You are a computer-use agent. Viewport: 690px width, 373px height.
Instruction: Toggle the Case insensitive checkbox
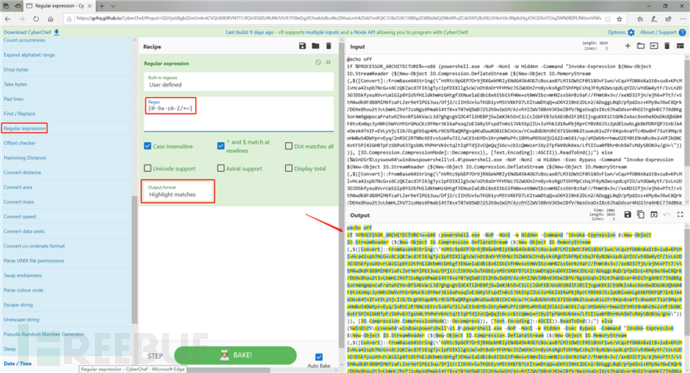(148, 146)
